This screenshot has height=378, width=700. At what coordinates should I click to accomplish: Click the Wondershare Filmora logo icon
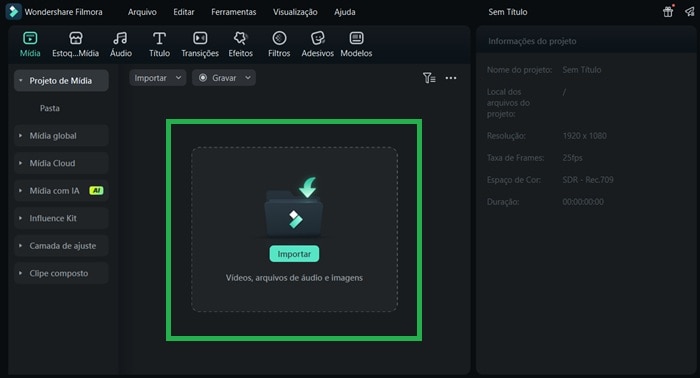tap(13, 12)
